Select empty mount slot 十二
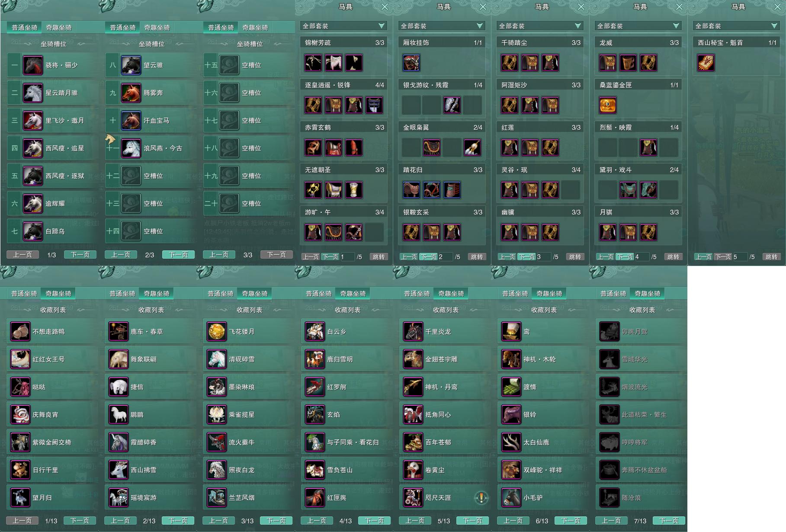 pos(151,176)
